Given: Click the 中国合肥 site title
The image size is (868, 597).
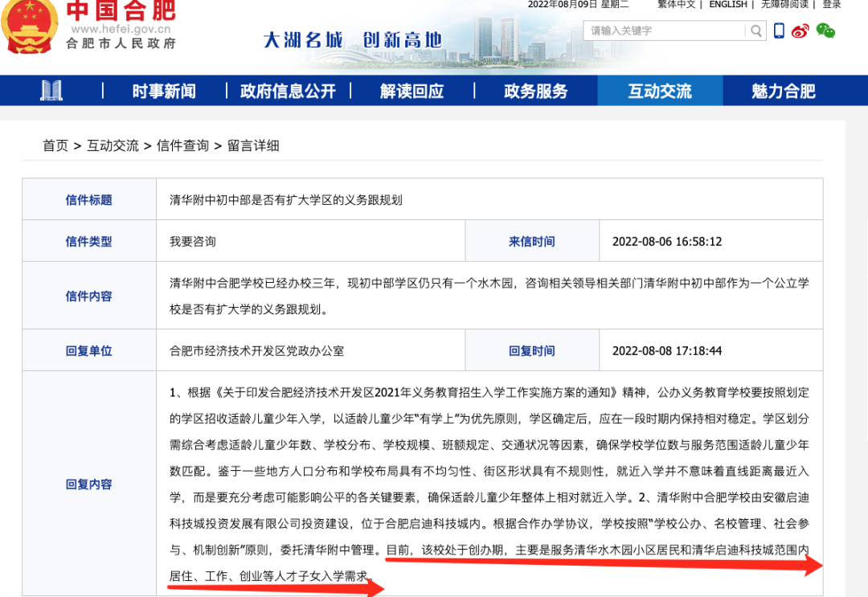Looking at the screenshot, I should pyautogui.click(x=121, y=10).
